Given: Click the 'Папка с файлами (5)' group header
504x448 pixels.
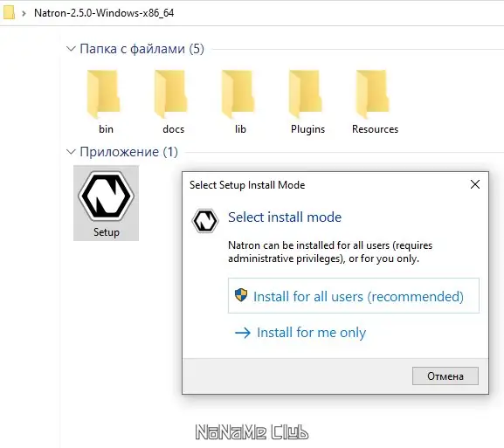Looking at the screenshot, I should (142, 49).
